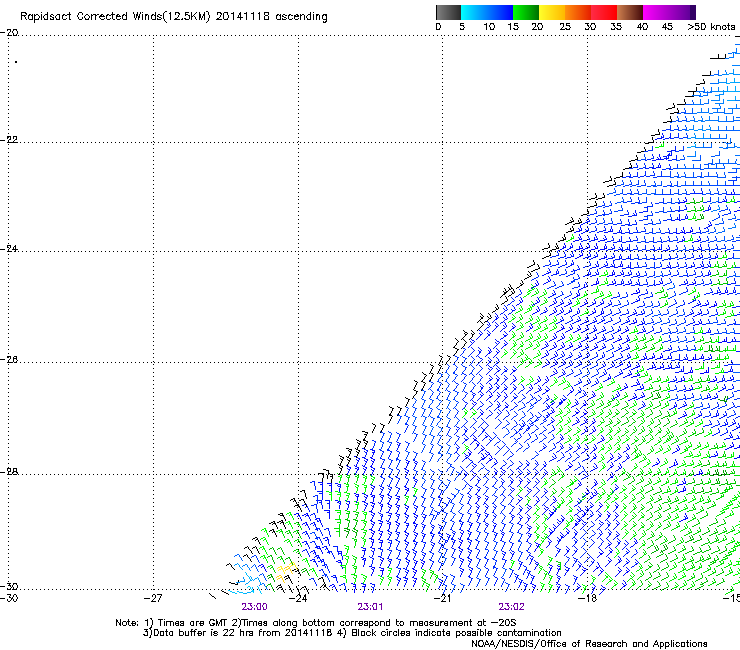Click the orange 25-30 knots color segment
The width and height of the screenshot is (740, 650).
point(578,12)
